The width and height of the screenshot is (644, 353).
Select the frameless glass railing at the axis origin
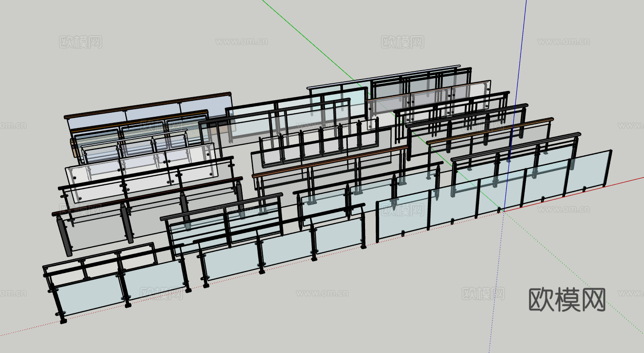coord(494,197)
